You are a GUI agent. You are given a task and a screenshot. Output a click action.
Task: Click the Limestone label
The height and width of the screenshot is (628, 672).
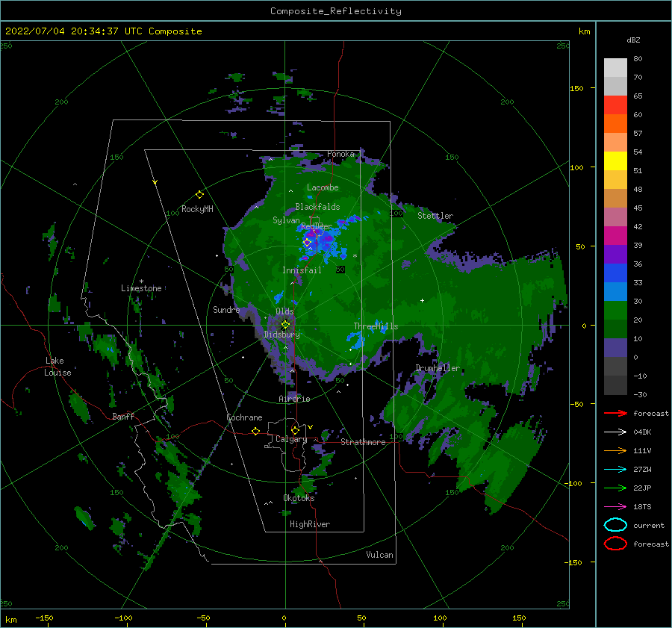(141, 288)
